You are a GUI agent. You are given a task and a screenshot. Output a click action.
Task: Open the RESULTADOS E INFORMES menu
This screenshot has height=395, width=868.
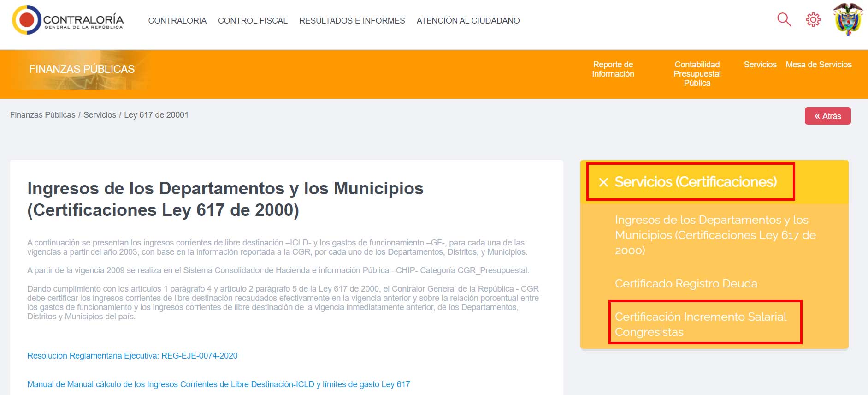coord(352,21)
